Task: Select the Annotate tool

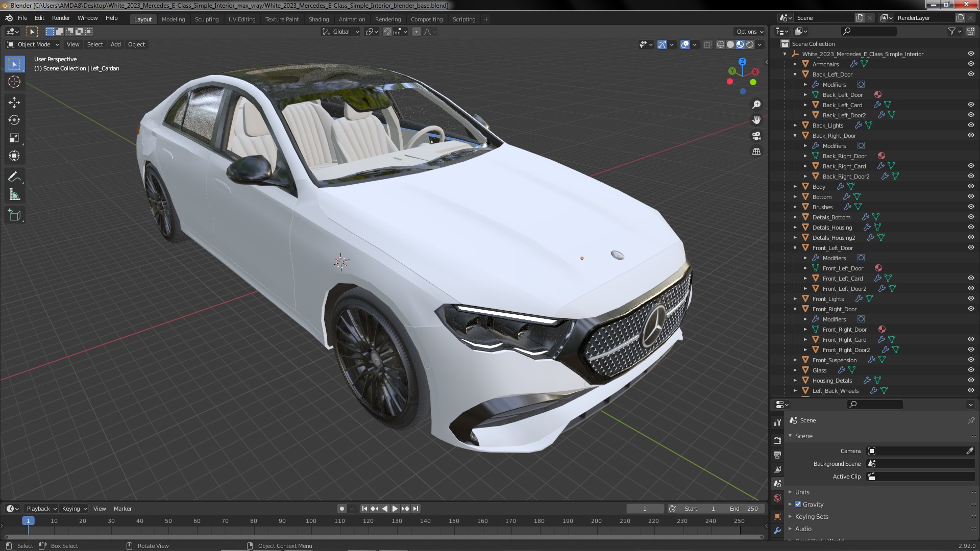Action: 14,177
